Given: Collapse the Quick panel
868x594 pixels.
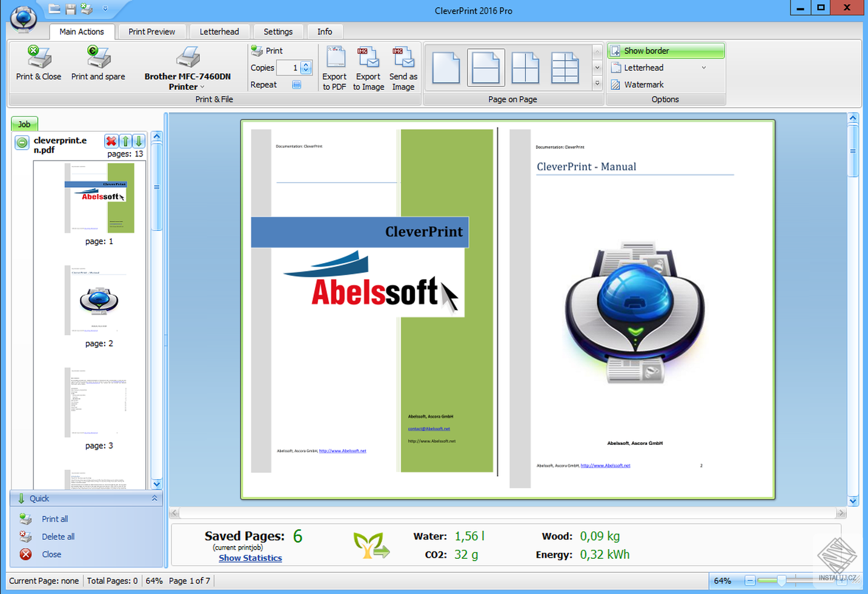Looking at the screenshot, I should point(154,498).
